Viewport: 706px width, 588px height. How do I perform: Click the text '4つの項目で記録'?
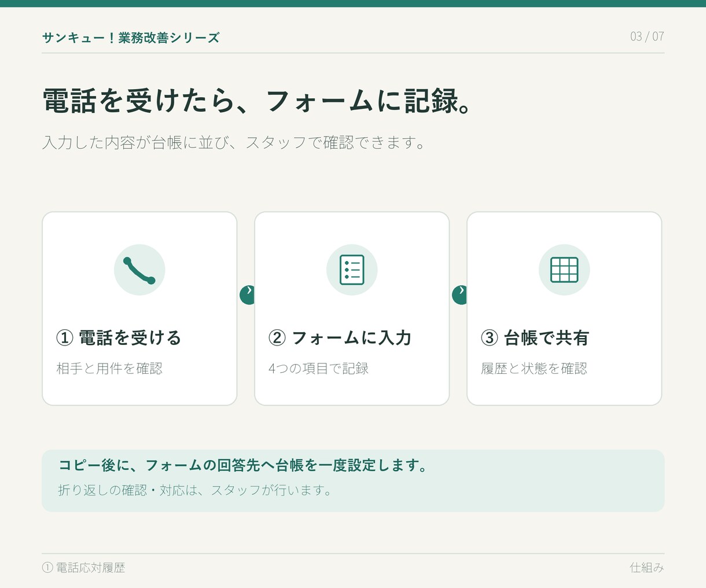click(318, 369)
